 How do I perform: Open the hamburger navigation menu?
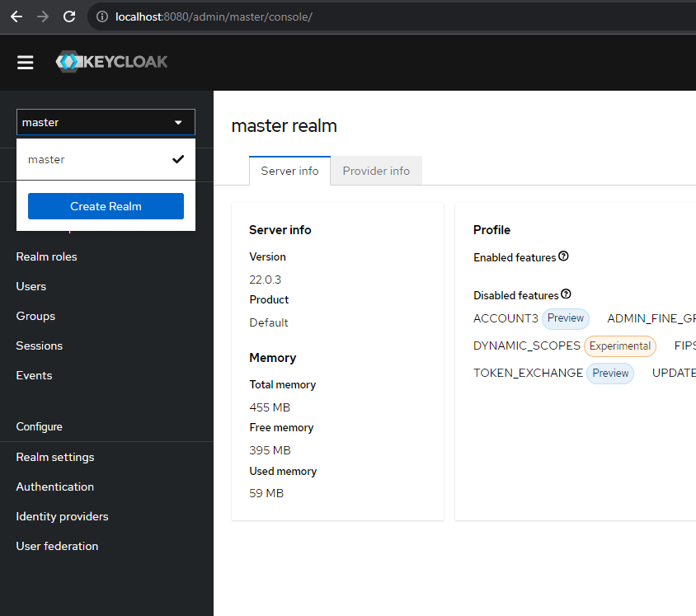[x=25, y=63]
